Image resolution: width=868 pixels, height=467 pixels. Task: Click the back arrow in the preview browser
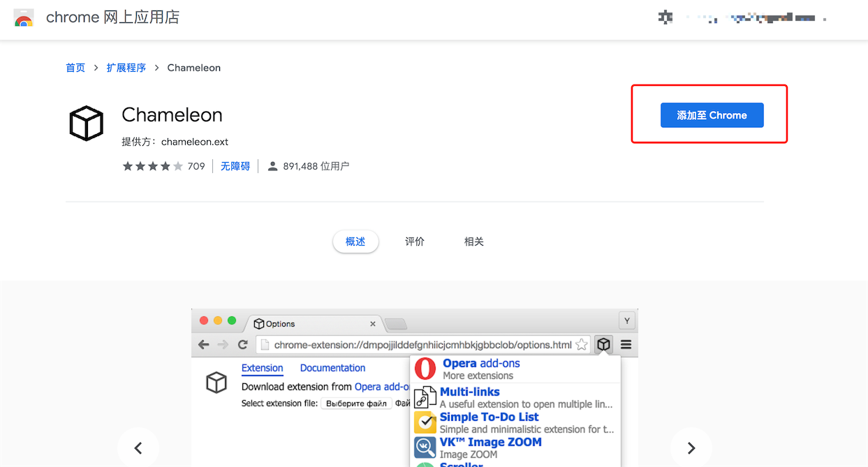pyautogui.click(x=204, y=344)
